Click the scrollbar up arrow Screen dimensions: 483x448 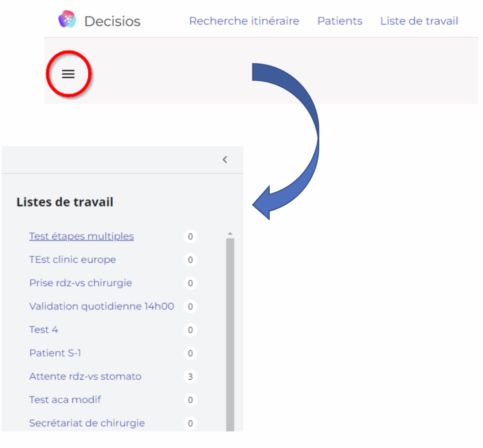(230, 234)
